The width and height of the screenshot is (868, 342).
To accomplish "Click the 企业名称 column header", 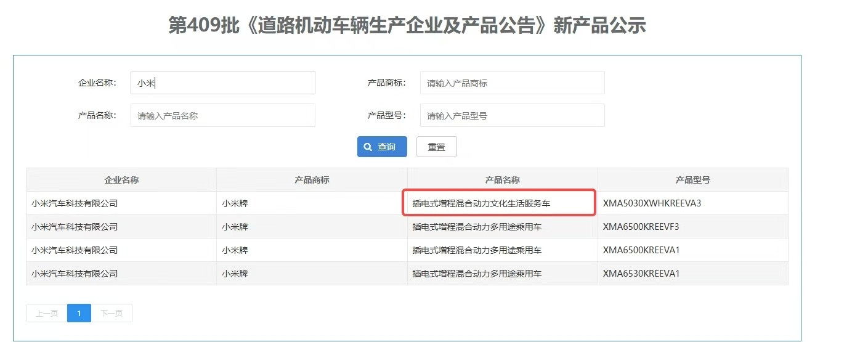I will 121,180.
